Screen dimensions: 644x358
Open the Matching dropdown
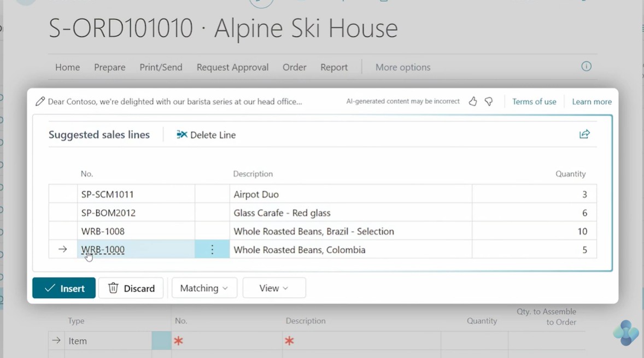tap(204, 287)
